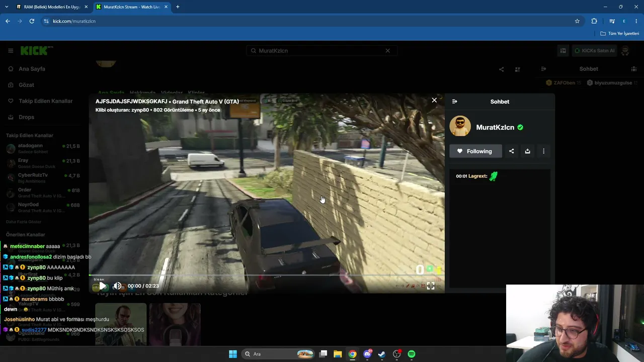Screen dimensions: 644x362
Task: Open atadogann's followed channel
Action: point(43,148)
